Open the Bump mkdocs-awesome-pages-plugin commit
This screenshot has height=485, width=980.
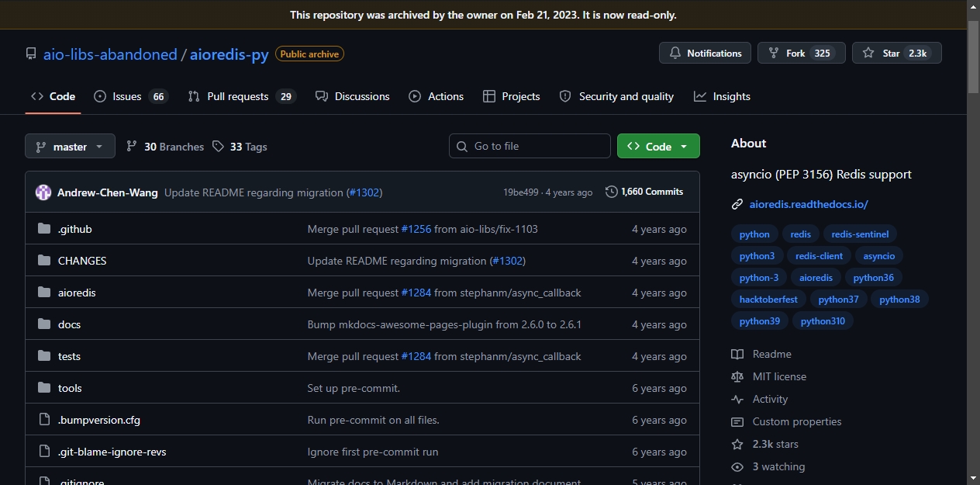(x=444, y=324)
